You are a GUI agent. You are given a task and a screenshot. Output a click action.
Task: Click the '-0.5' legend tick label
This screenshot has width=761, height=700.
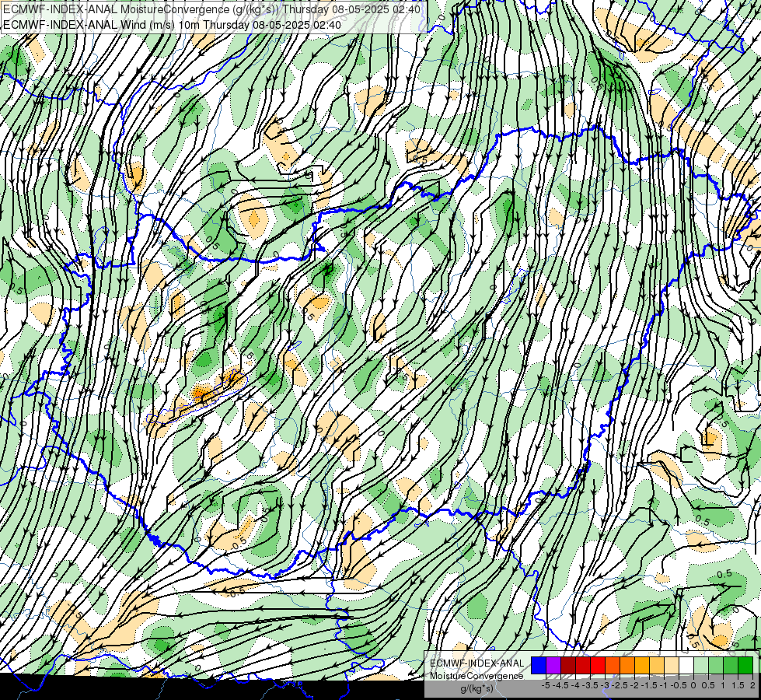point(679,685)
